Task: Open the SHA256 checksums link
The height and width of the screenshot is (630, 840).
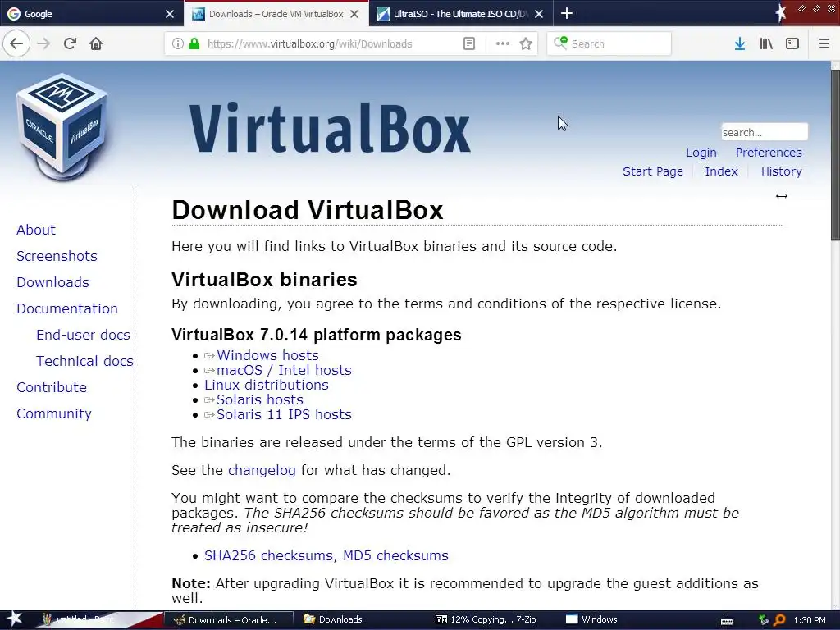Action: point(268,555)
